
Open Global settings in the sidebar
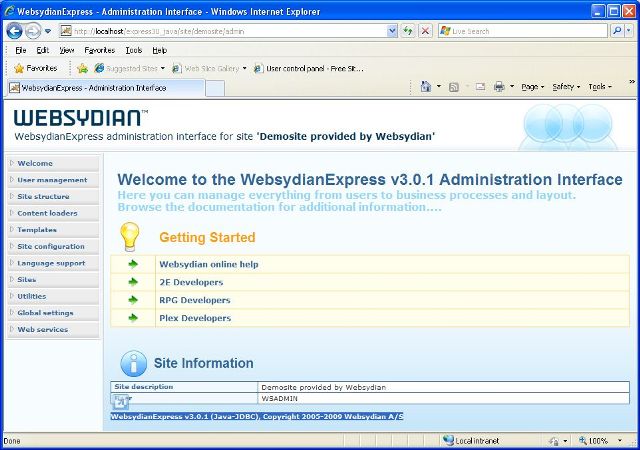tap(53, 313)
